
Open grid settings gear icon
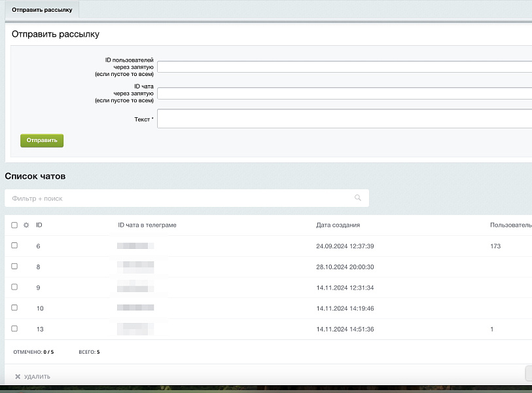click(26, 225)
